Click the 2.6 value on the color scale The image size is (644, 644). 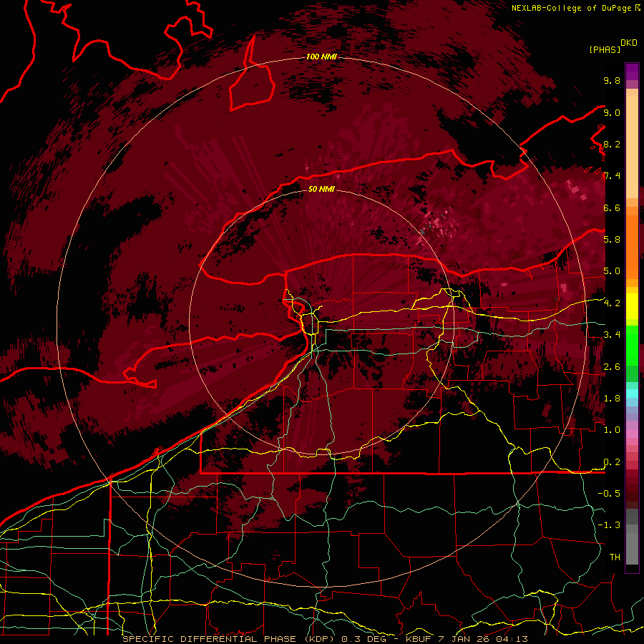612,366
